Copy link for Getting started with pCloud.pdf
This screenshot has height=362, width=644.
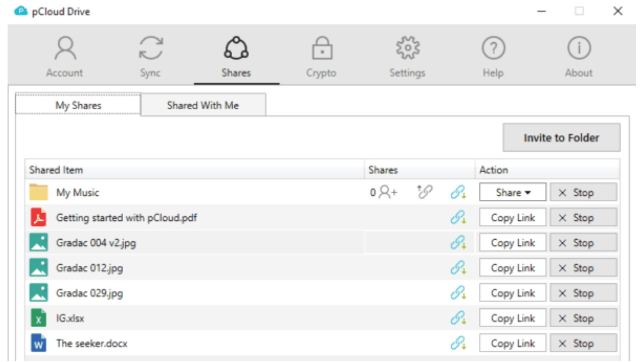point(513,217)
